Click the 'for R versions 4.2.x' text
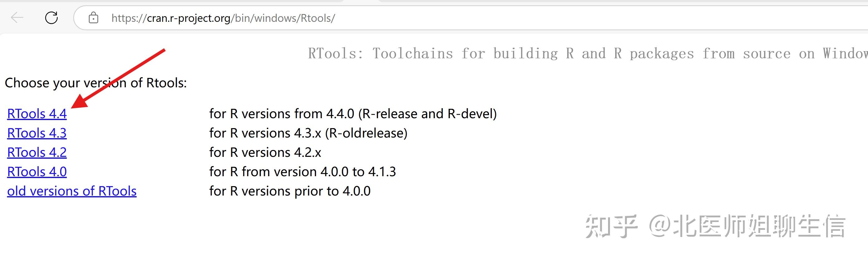The height and width of the screenshot is (261, 868). (265, 152)
